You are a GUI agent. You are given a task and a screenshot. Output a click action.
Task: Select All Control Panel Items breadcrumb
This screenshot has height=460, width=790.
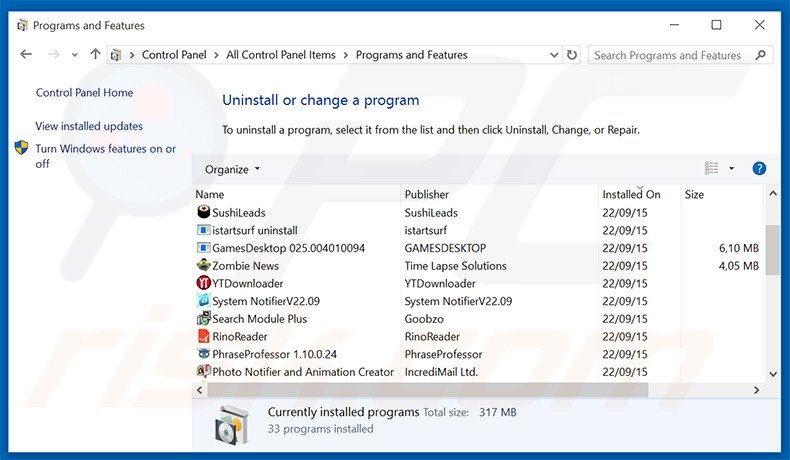(x=281, y=55)
